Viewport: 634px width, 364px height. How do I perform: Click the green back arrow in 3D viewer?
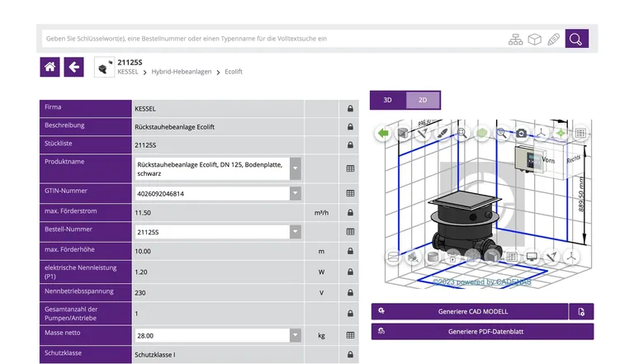click(384, 133)
